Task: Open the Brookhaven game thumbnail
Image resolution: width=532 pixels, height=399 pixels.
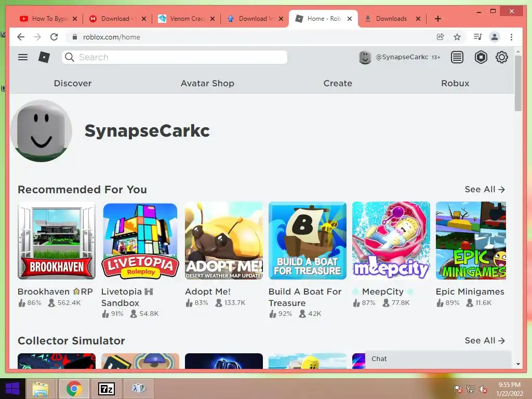Action: [x=57, y=241]
